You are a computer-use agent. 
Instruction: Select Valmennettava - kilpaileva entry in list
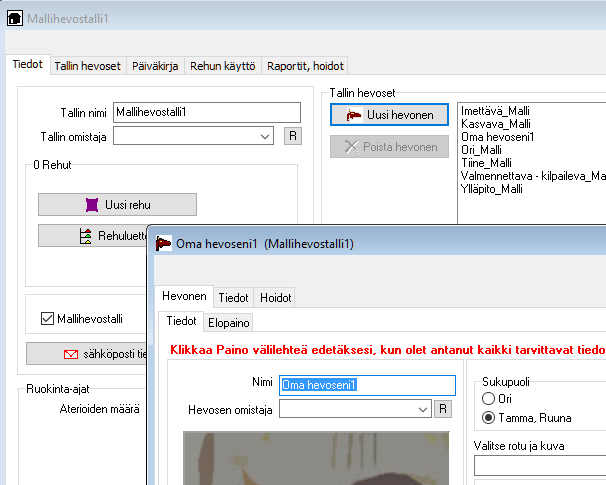[533, 176]
